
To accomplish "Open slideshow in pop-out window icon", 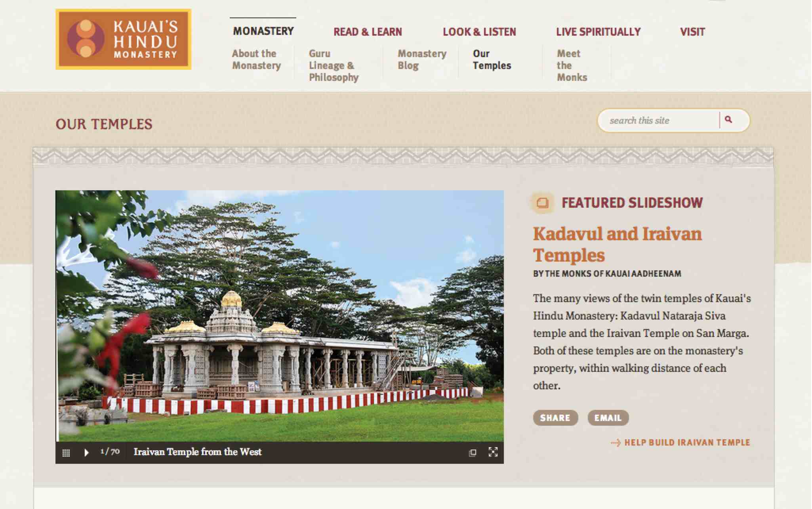I will point(472,453).
